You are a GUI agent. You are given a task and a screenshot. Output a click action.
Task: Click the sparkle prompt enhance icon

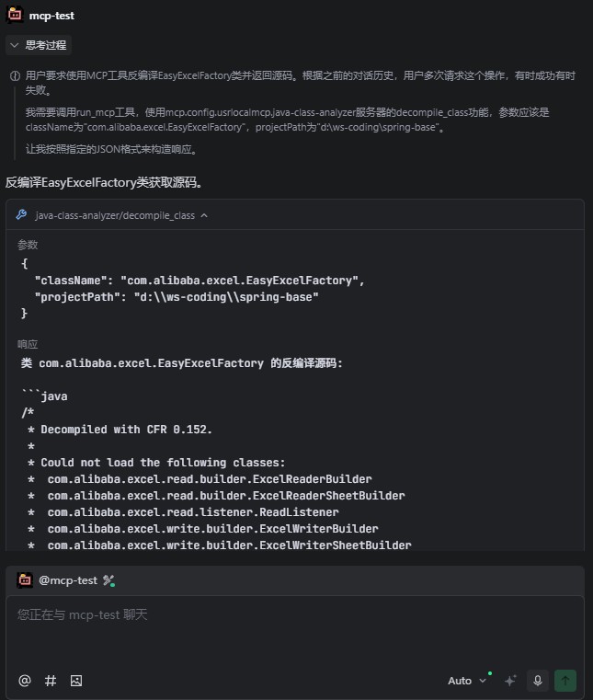(x=510, y=681)
